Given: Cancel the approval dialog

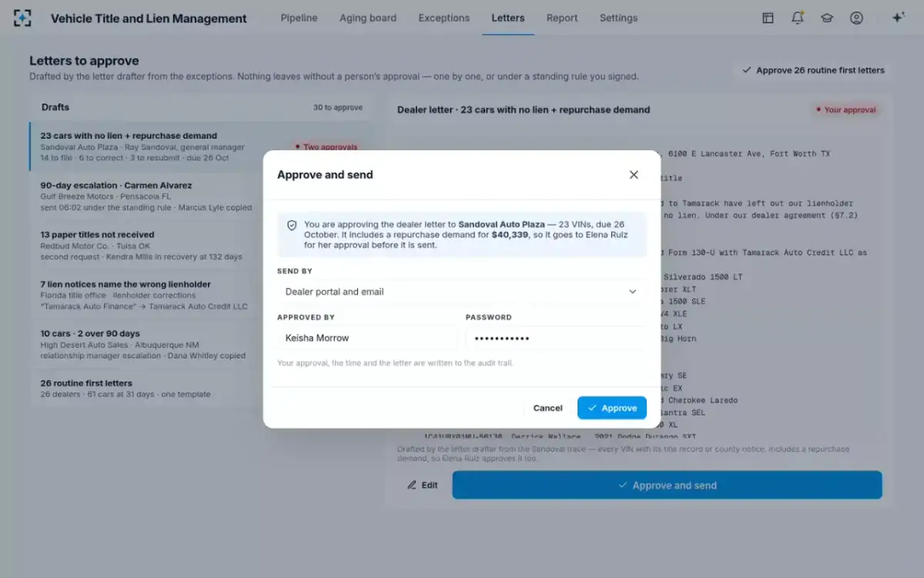Looking at the screenshot, I should pyautogui.click(x=547, y=408).
